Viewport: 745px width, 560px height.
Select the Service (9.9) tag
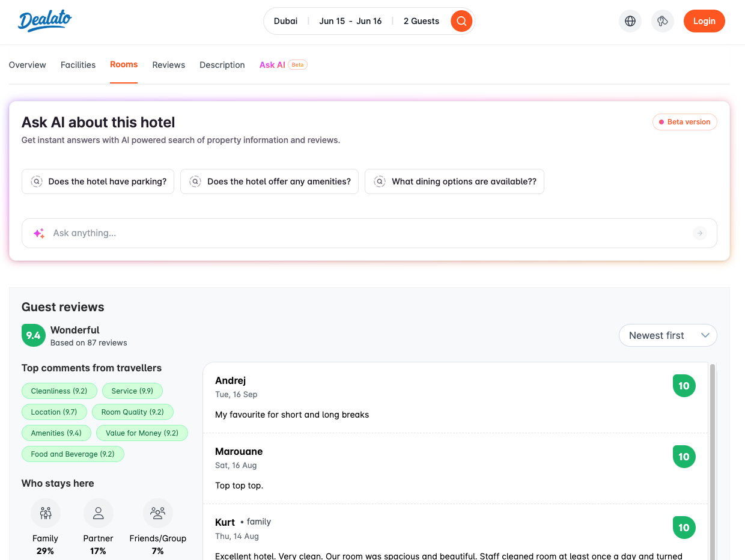(132, 391)
